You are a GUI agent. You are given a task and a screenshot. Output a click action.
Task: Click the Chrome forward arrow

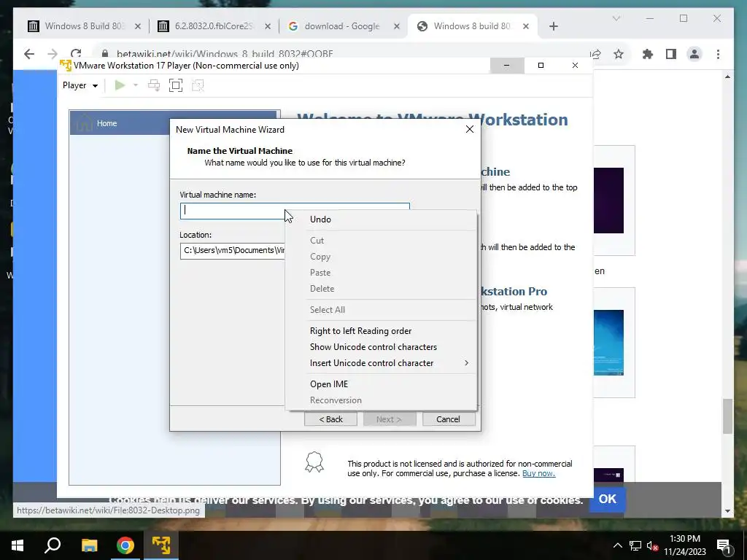pos(53,54)
